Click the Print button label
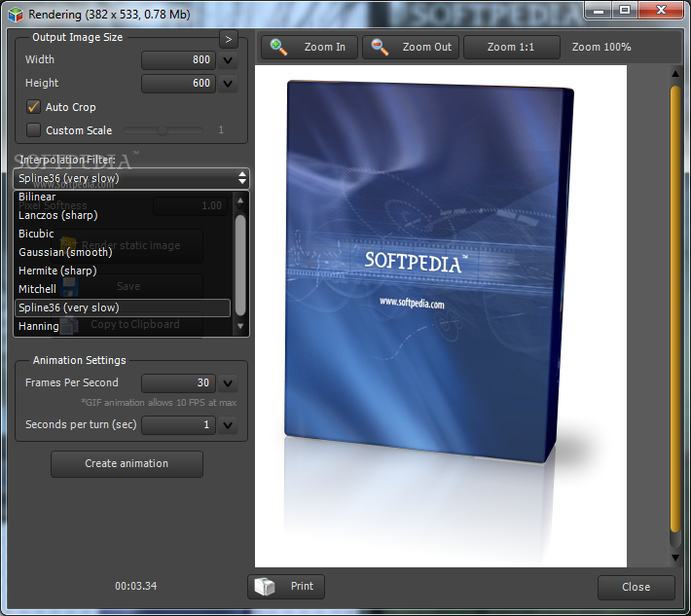The height and width of the screenshot is (616, 691). coord(302,587)
